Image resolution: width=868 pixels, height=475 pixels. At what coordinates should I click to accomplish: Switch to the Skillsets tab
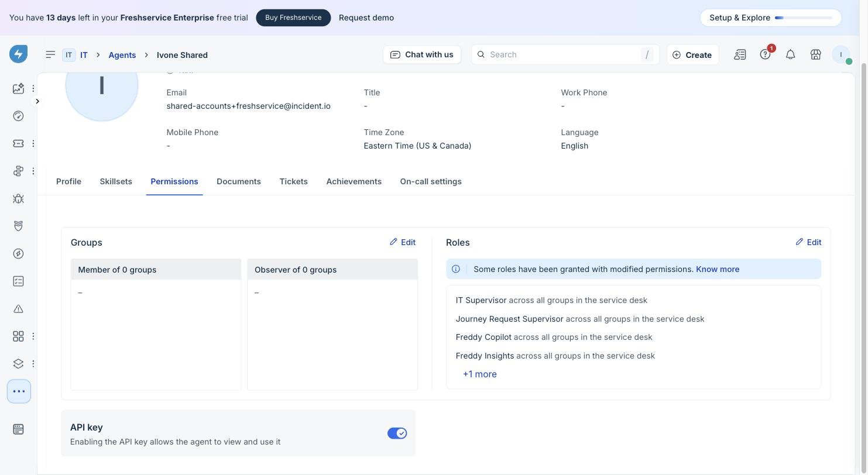click(x=116, y=181)
